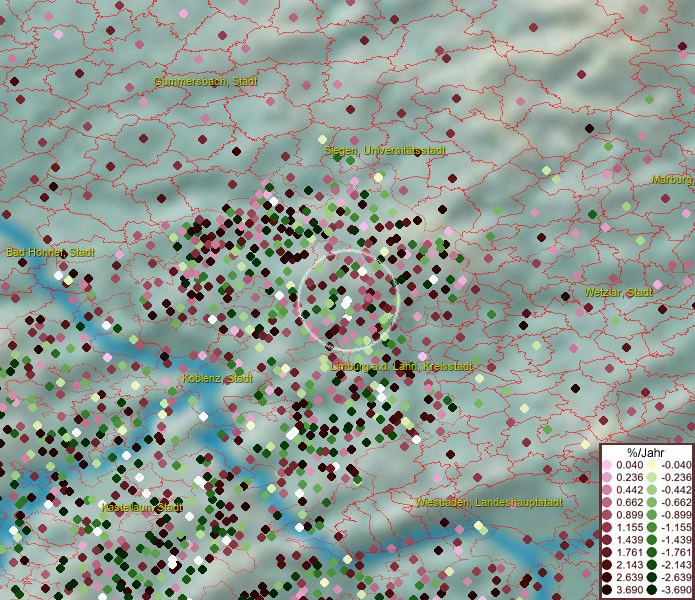Click the 3.690 legend color swatch
The image size is (695, 600).
607,590
